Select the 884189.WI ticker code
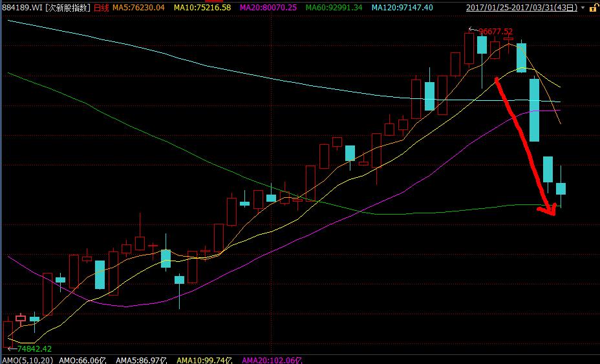The image size is (600, 364). click(x=22, y=7)
